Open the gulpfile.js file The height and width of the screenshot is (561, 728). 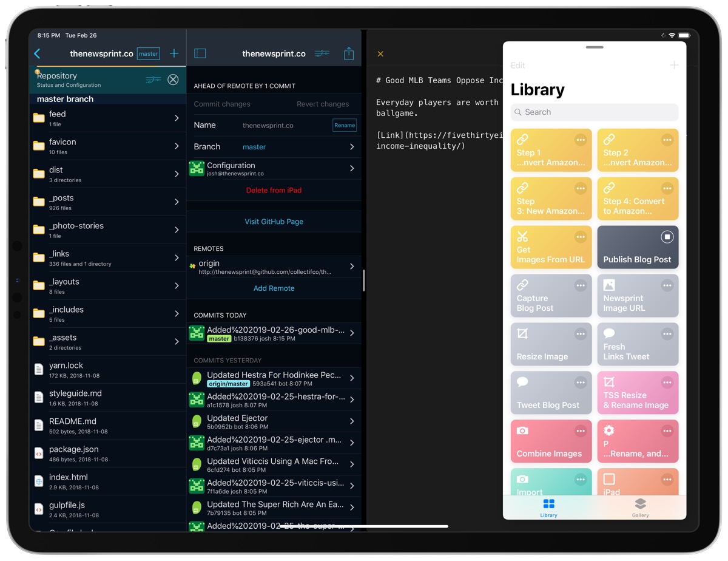(x=107, y=509)
